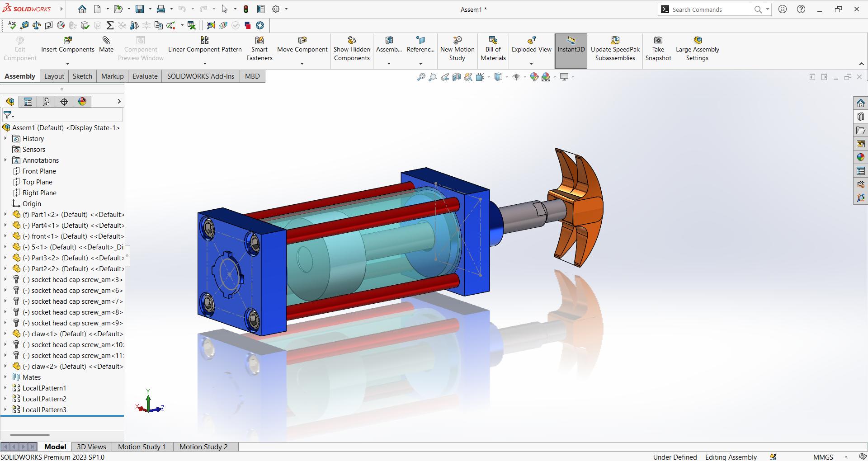Click the feature tree filter field

[62, 116]
